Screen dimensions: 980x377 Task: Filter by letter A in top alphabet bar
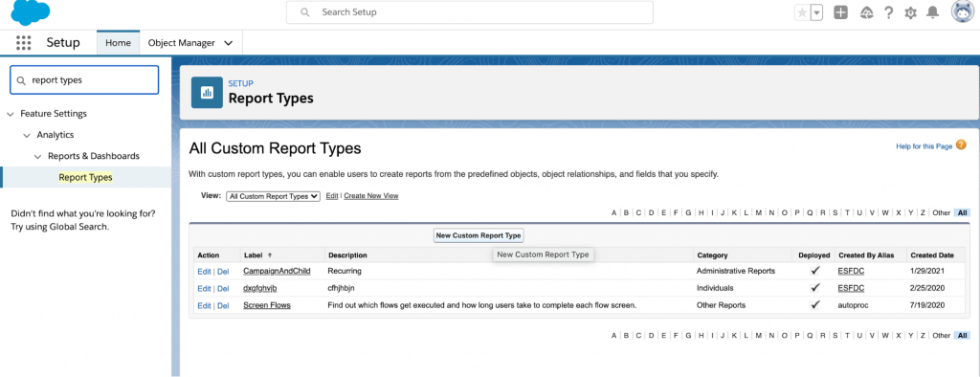(x=614, y=213)
